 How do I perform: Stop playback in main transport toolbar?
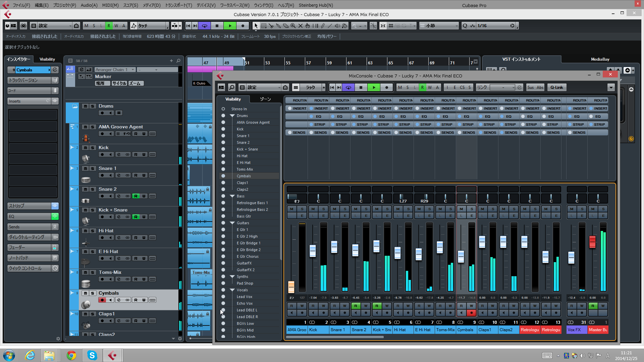tap(217, 26)
